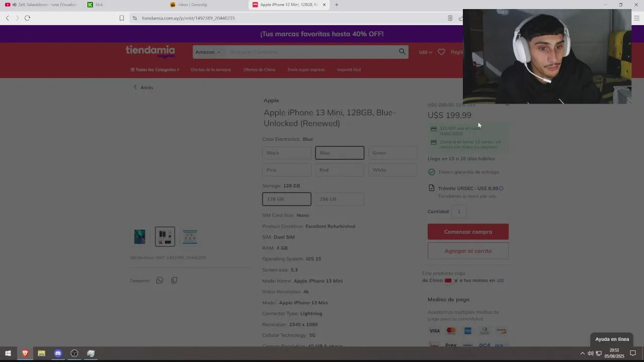Reload the page with the refresh icon
The height and width of the screenshot is (362, 644).
click(27, 18)
